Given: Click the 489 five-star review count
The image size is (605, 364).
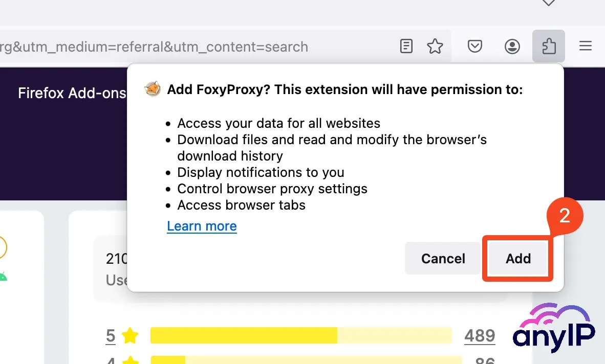Looking at the screenshot, I should (480, 335).
